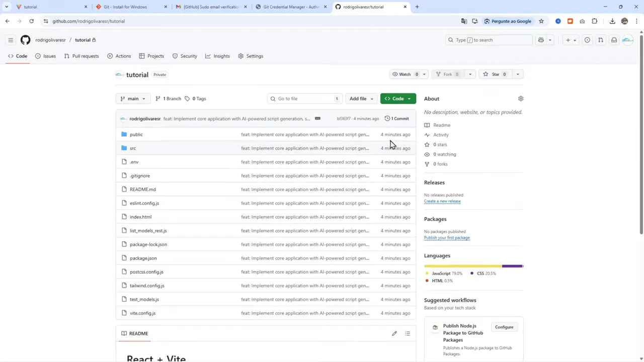Switch to the Actions tab
Viewport: 644px width, 362px height.
123,56
